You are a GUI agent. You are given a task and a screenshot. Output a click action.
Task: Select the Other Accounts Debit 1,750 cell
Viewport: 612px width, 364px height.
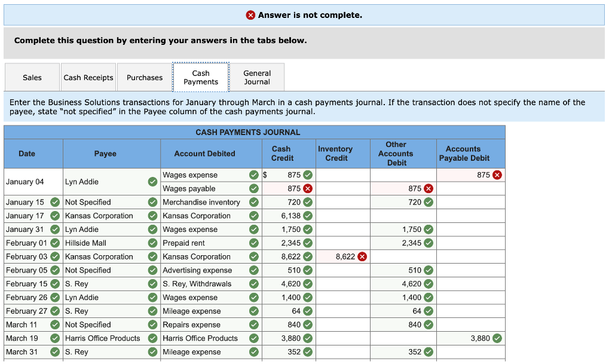coord(403,230)
